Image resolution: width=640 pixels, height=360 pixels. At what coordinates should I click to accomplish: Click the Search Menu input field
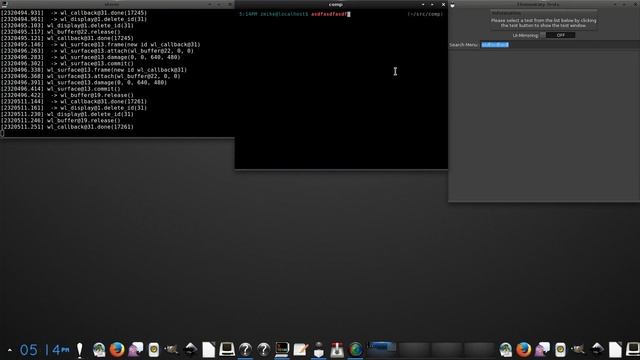click(560, 45)
